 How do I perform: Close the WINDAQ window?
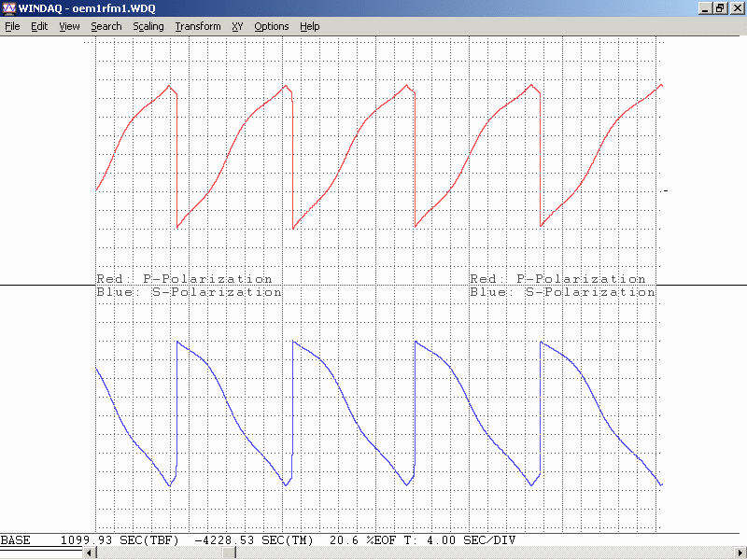coord(736,8)
